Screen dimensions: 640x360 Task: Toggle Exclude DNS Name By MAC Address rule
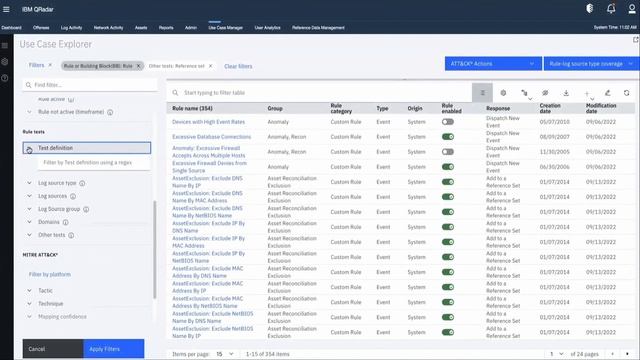click(448, 197)
